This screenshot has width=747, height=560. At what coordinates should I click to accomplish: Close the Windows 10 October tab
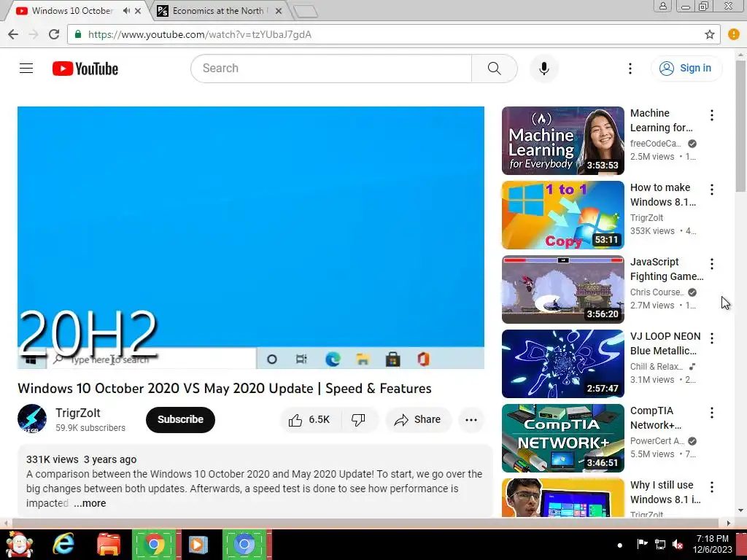coord(138,10)
